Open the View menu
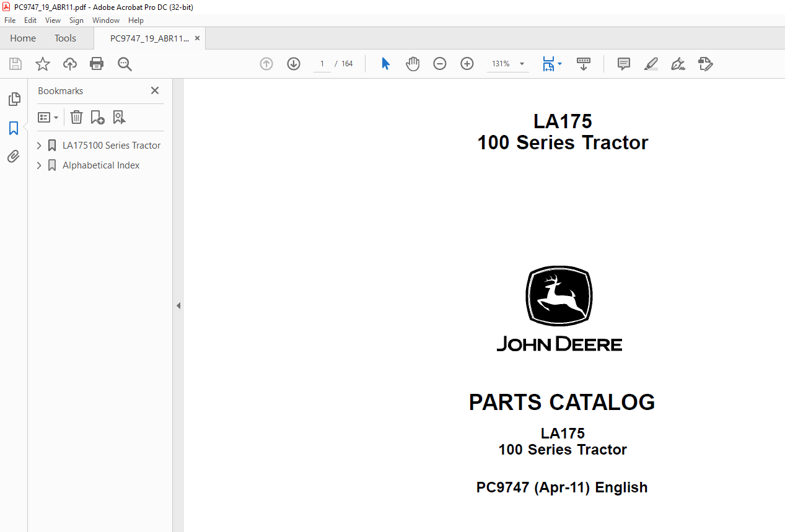785x532 pixels. click(53, 20)
